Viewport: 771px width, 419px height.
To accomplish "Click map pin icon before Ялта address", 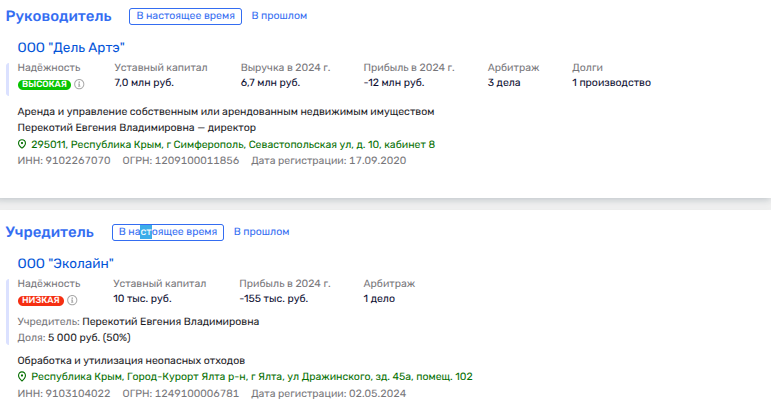I will point(23,377).
